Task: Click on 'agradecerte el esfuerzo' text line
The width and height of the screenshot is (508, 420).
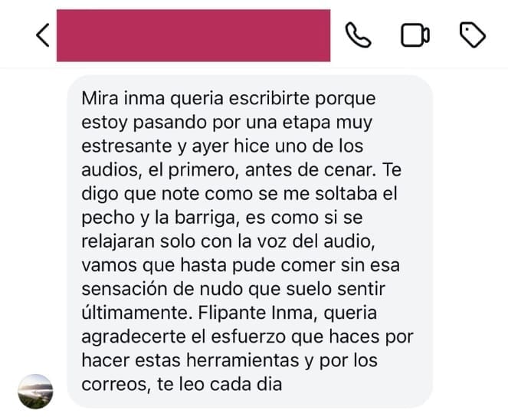Action: pyautogui.click(x=184, y=337)
